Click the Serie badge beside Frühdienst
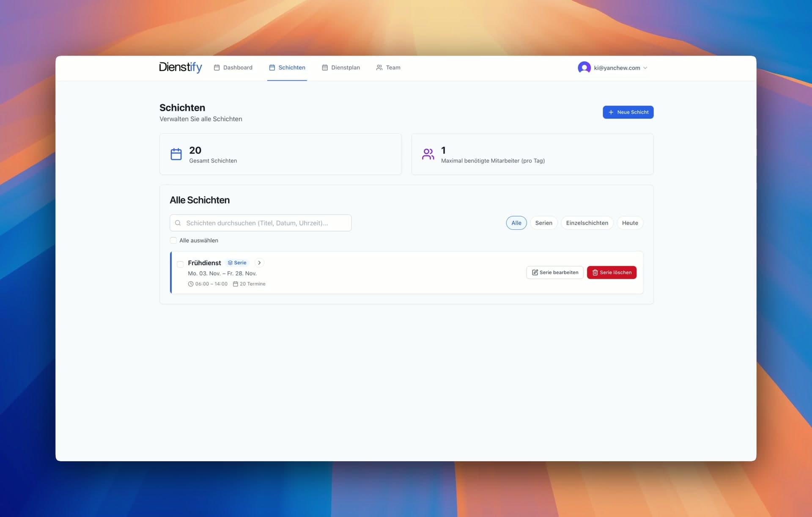This screenshot has width=812, height=517. pyautogui.click(x=237, y=263)
